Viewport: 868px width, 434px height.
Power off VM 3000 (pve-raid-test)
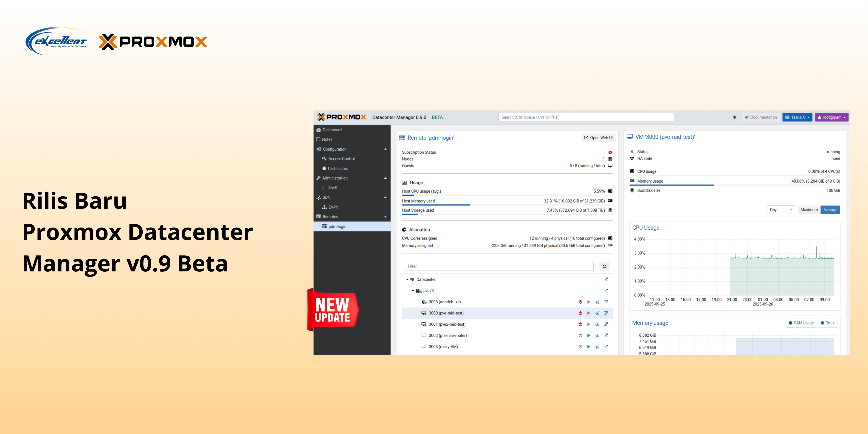[x=580, y=313]
